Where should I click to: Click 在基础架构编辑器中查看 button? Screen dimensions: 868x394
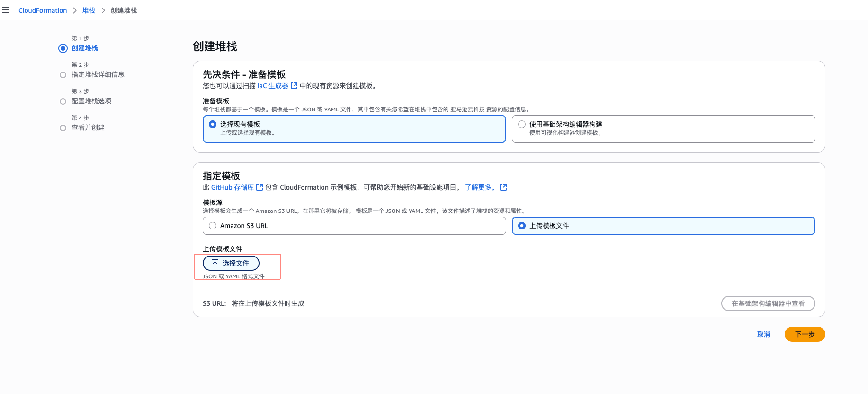click(768, 303)
